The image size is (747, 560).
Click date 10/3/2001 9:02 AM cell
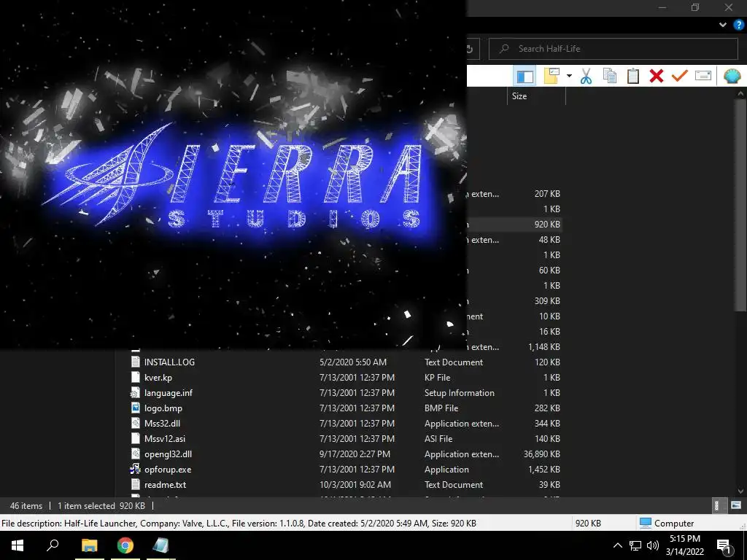click(355, 485)
